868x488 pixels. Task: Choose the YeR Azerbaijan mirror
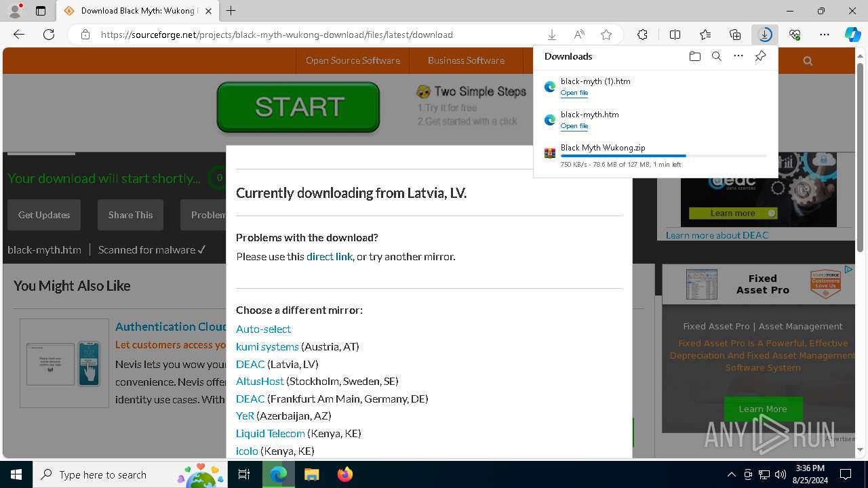coord(245,415)
